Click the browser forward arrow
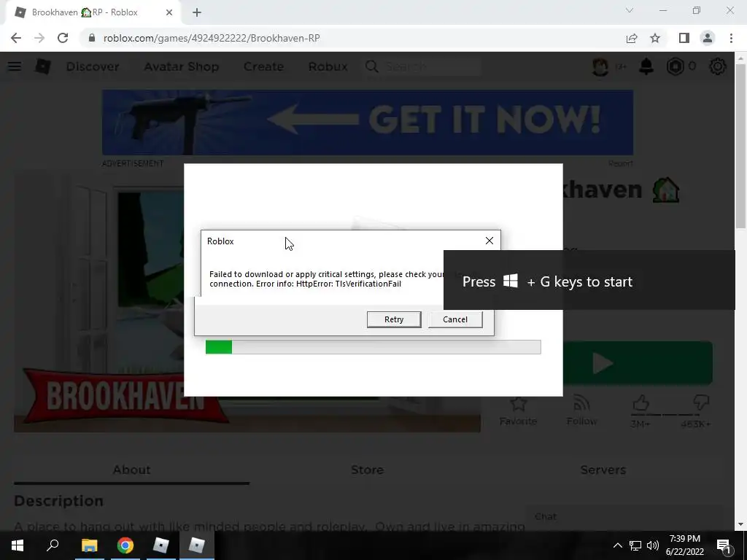The width and height of the screenshot is (747, 560). [39, 38]
